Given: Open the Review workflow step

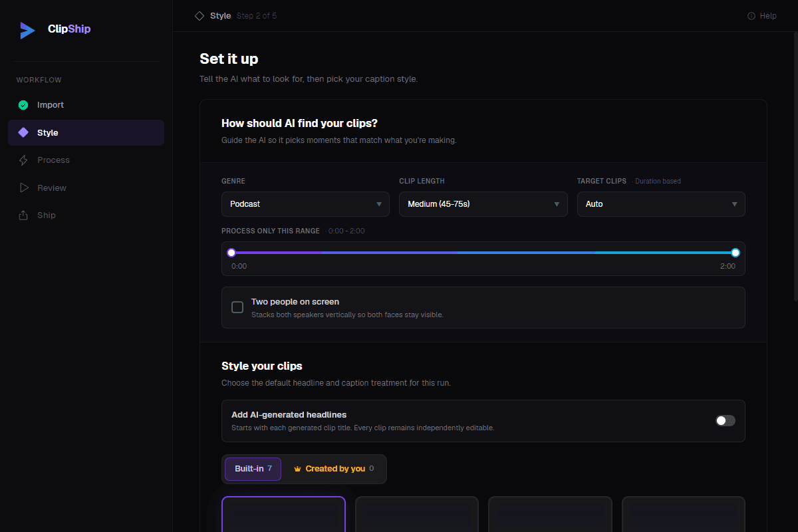Looking at the screenshot, I should pyautogui.click(x=86, y=188).
